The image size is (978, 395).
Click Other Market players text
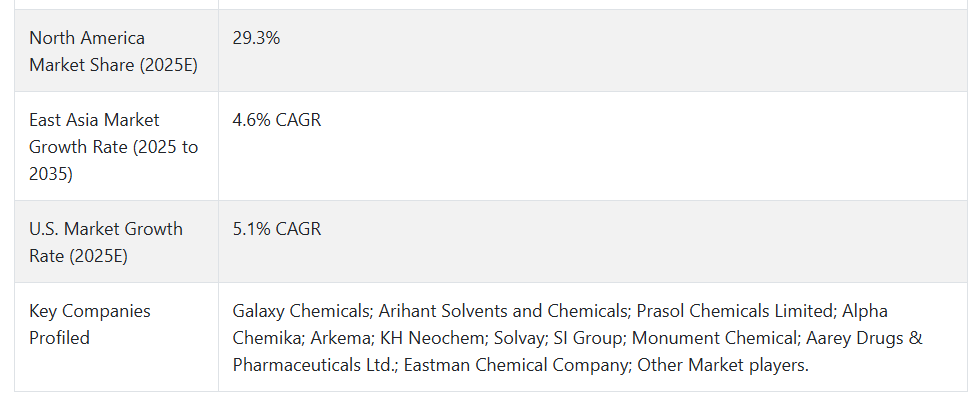723,364
